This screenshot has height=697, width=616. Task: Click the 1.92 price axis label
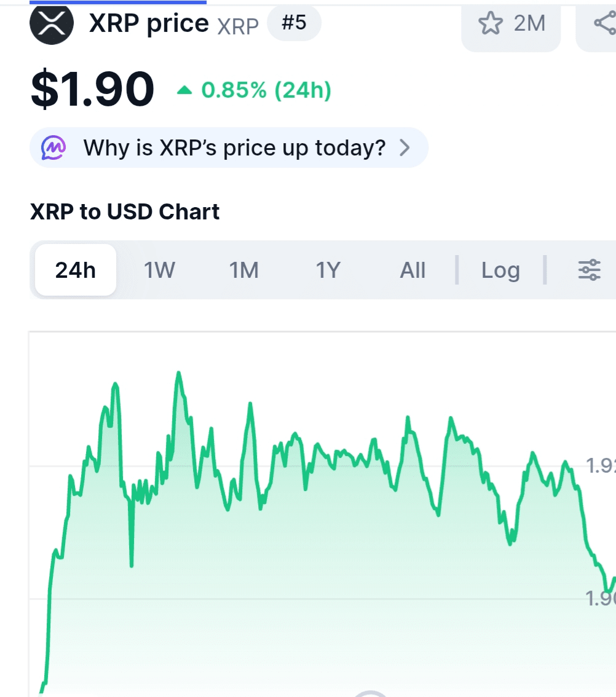[x=601, y=466]
